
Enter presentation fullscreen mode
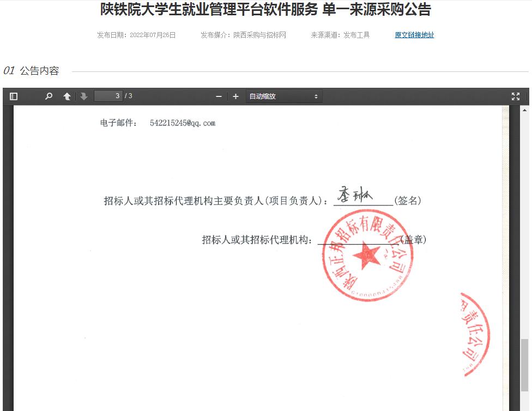[x=515, y=96]
